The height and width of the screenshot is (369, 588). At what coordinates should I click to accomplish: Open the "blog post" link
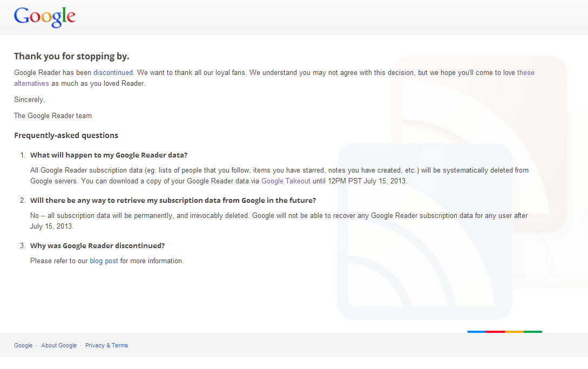click(x=104, y=261)
